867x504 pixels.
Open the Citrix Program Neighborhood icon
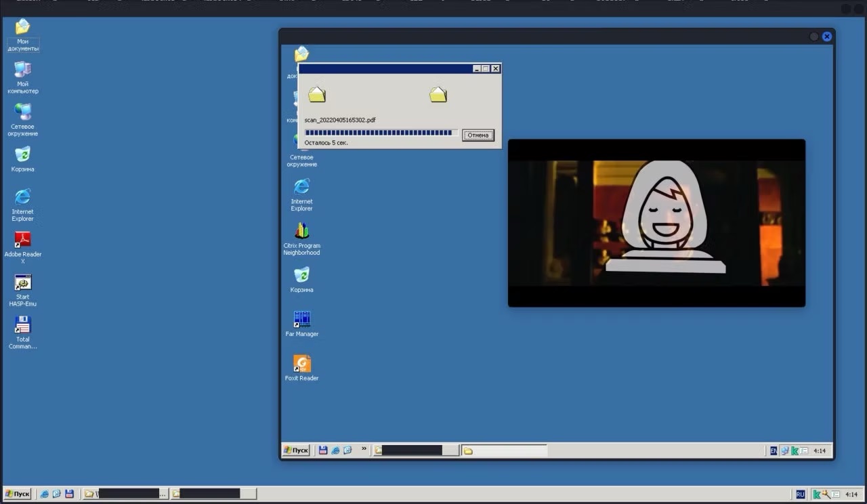[301, 232]
